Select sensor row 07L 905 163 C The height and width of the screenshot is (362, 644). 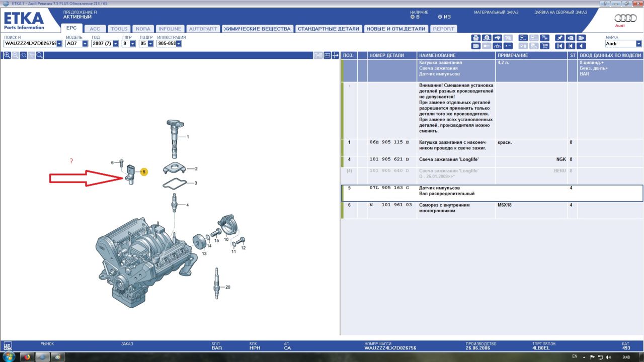tap(492, 193)
